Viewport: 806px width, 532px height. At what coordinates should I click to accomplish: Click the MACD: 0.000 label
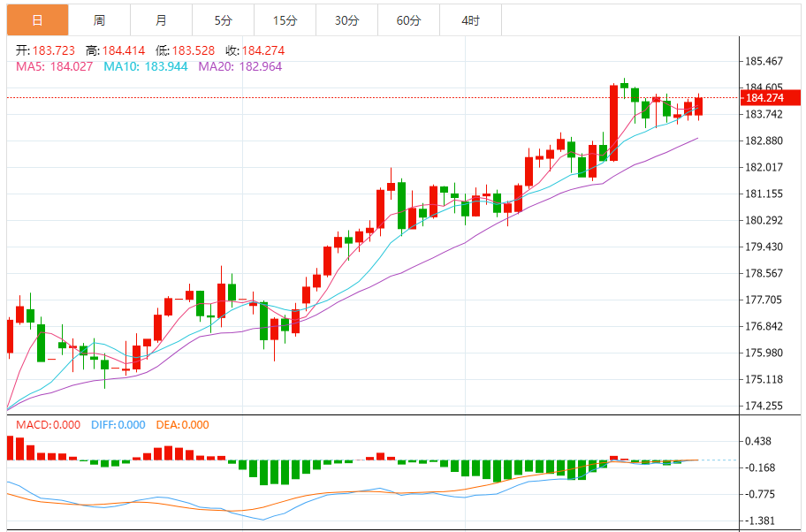point(49,425)
